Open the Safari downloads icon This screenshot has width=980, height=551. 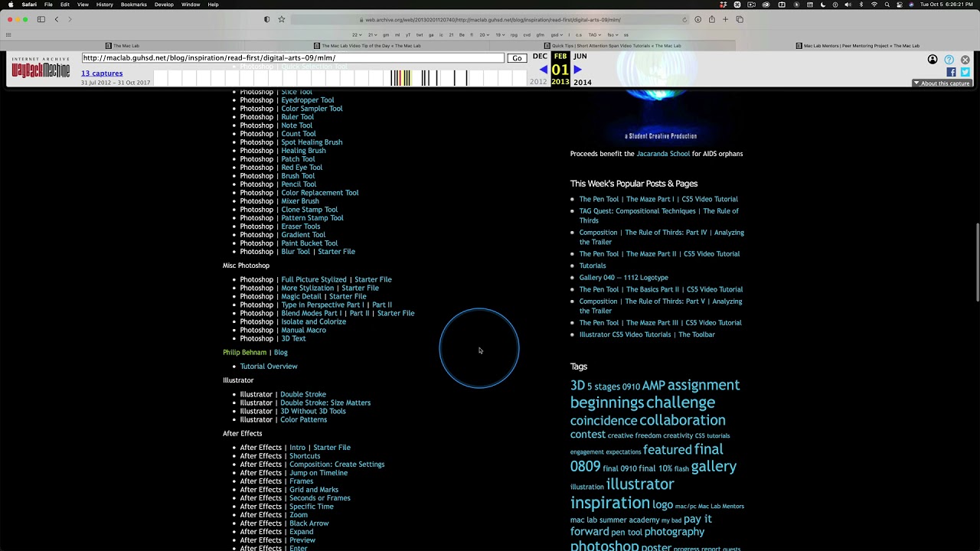[x=697, y=19]
